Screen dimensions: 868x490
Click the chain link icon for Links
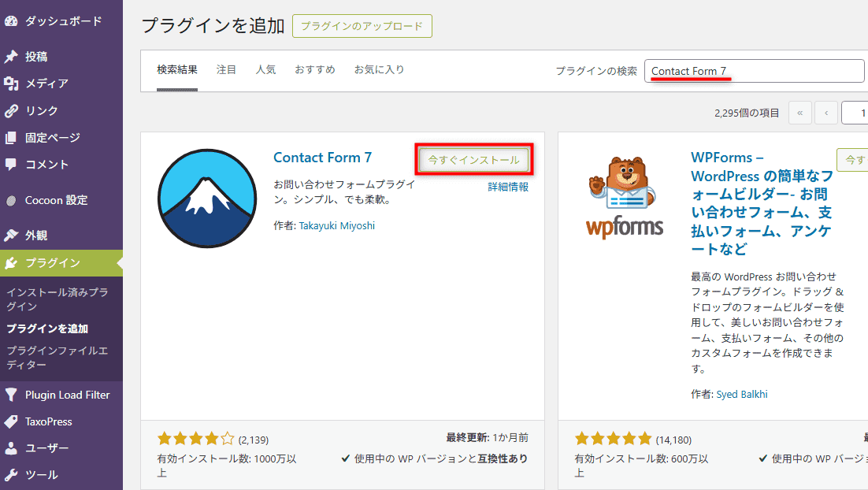click(11, 111)
